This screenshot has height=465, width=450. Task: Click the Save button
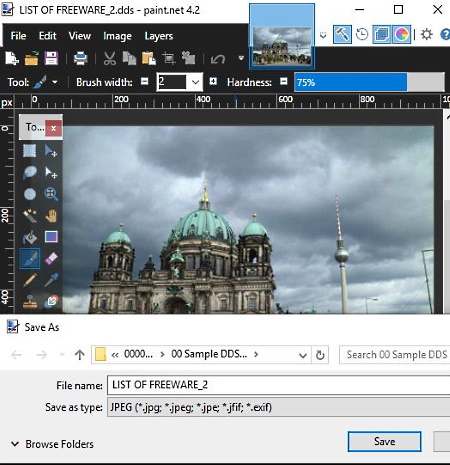[x=384, y=442]
